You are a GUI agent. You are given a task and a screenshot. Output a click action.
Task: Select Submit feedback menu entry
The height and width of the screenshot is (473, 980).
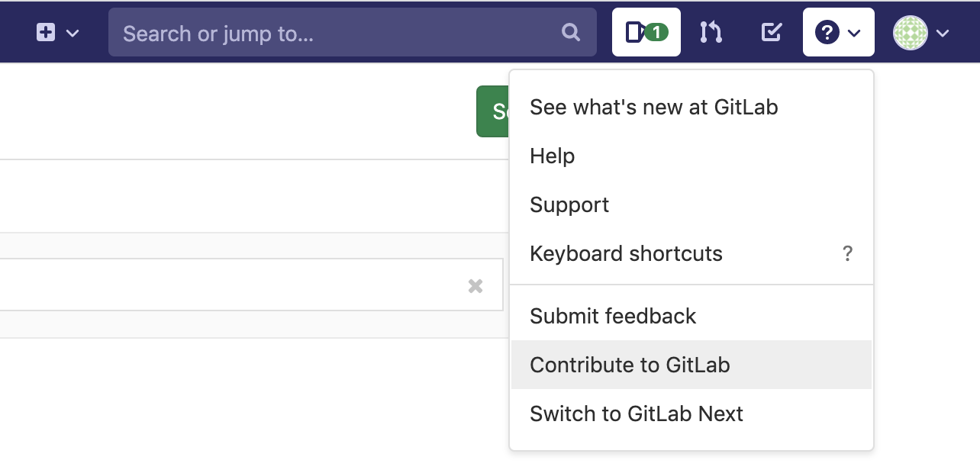point(612,316)
